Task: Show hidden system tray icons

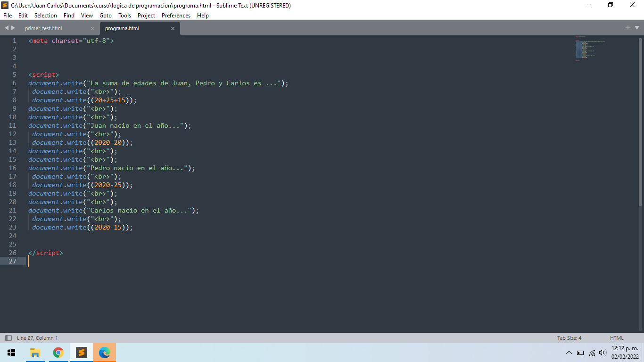Action: pos(569,353)
